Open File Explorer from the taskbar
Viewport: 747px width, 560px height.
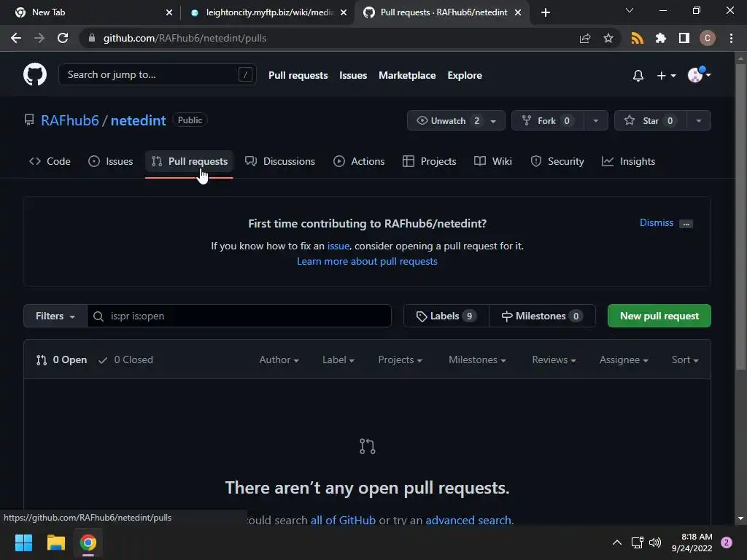(55, 542)
